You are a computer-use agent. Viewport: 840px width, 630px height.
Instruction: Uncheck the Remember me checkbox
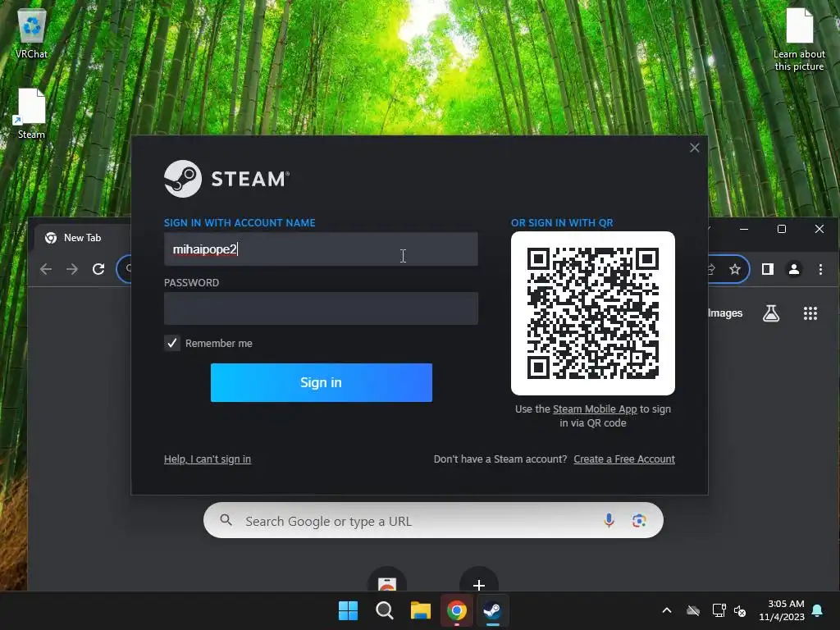tap(172, 343)
